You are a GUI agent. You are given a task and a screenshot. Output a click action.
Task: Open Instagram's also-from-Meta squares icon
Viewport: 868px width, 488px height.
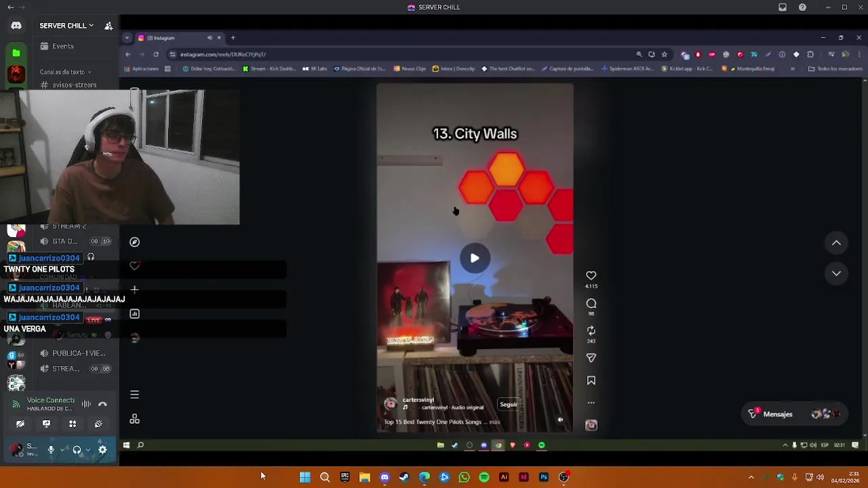(x=134, y=420)
